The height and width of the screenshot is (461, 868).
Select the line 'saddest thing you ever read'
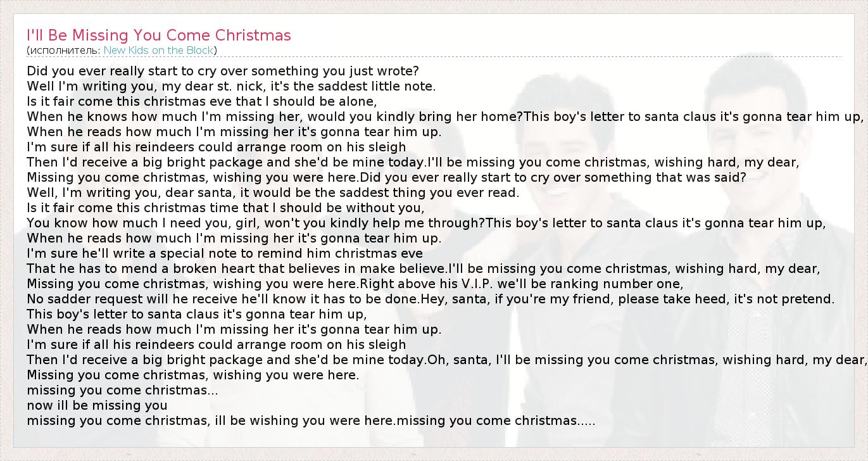[x=272, y=193]
